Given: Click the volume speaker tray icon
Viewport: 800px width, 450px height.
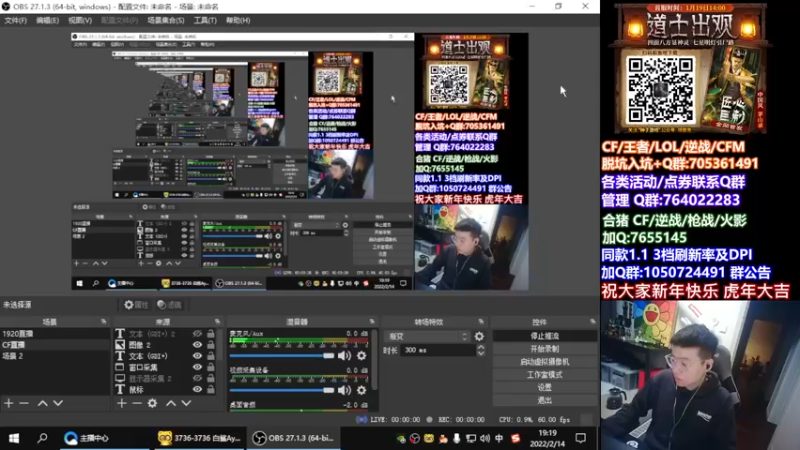Looking at the screenshot, I should coord(485,439).
